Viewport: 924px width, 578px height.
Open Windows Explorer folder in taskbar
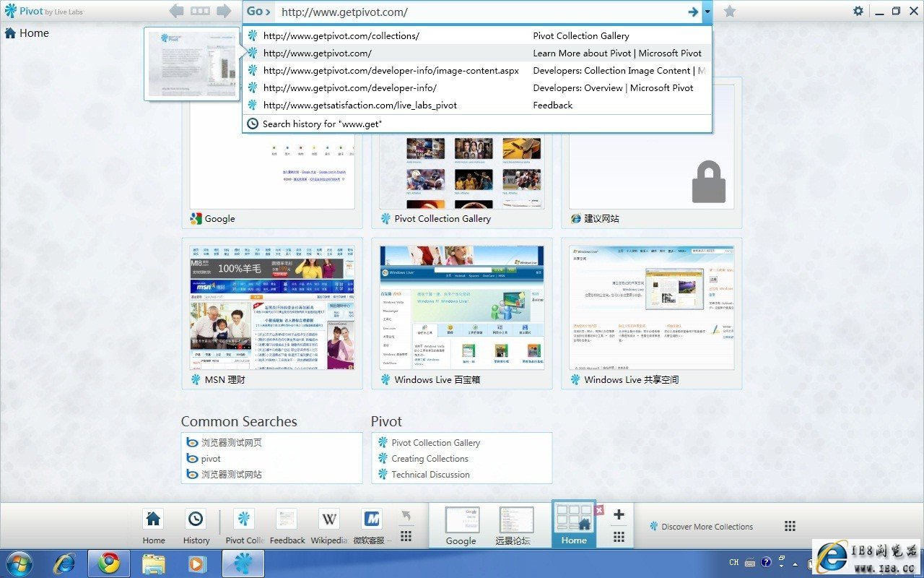point(154,564)
